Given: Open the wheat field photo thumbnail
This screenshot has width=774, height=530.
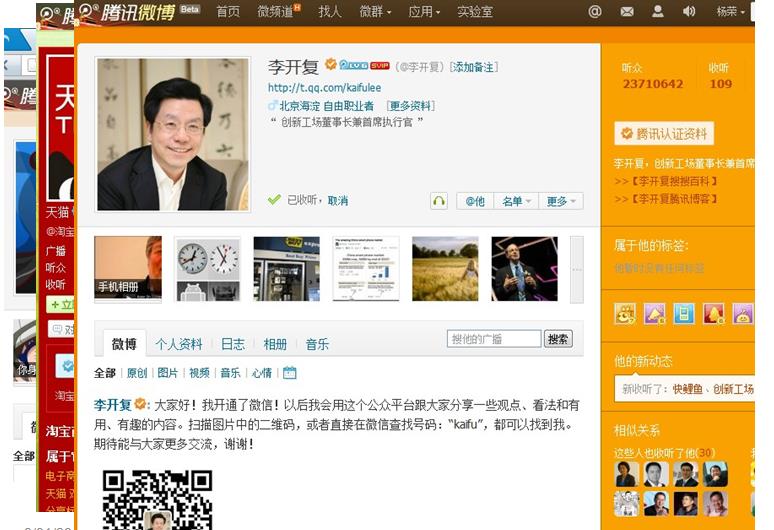Looking at the screenshot, I should coord(445,268).
